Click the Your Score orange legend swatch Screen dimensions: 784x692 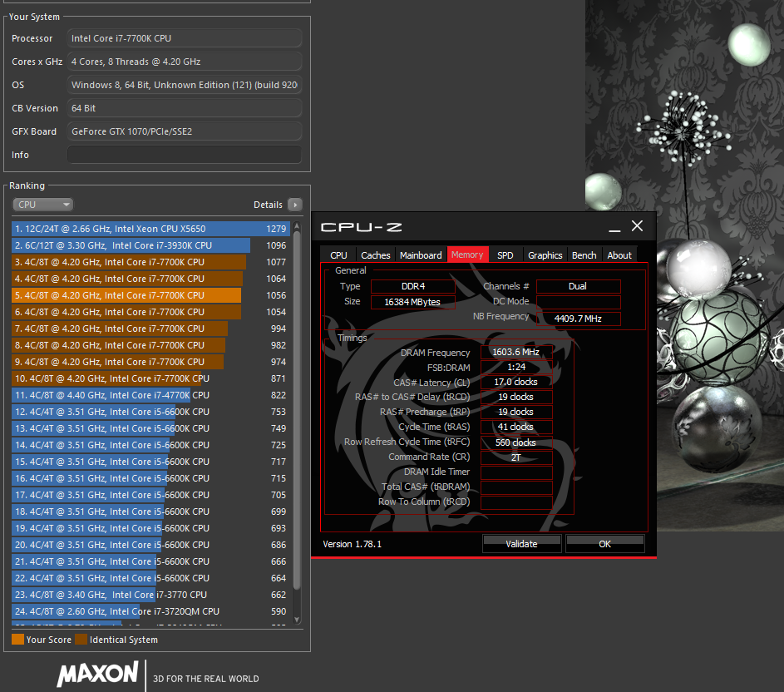(18, 640)
